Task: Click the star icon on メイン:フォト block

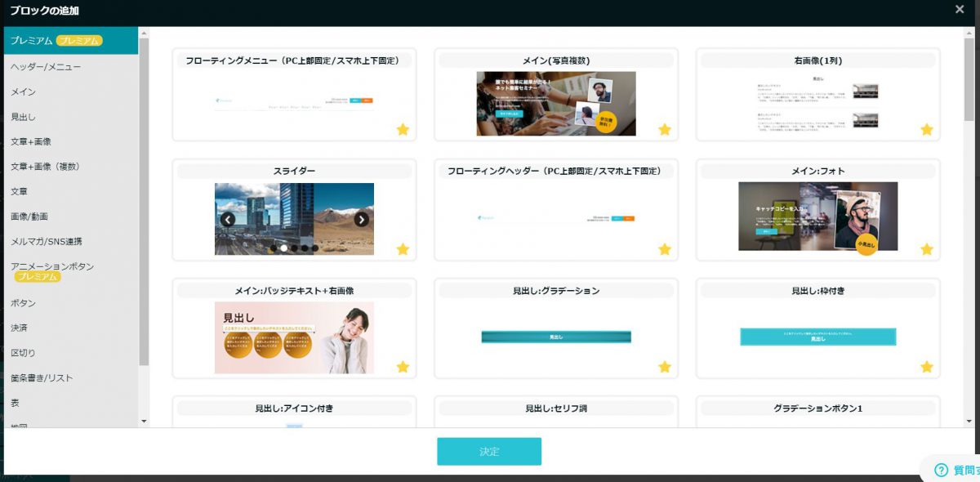Action: coord(927,249)
